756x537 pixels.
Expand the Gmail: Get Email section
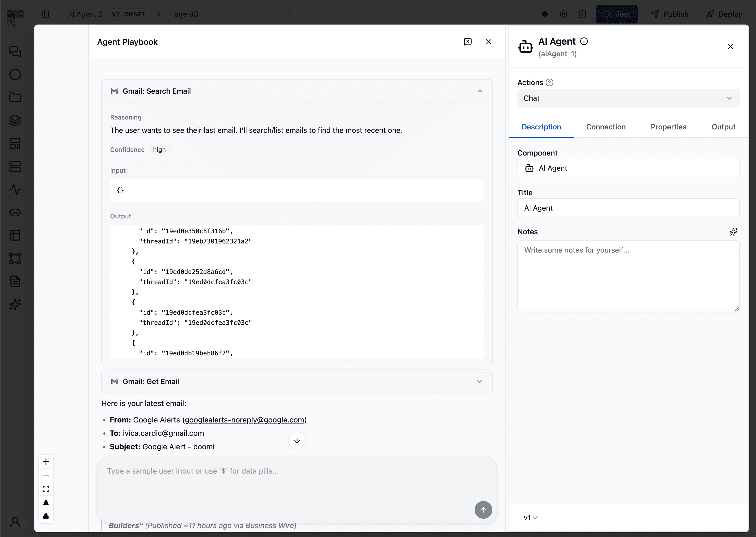(480, 381)
